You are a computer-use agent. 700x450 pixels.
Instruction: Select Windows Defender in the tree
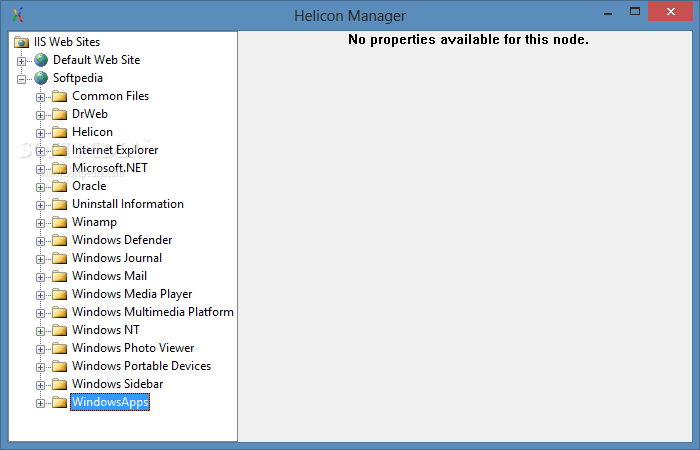click(x=122, y=240)
